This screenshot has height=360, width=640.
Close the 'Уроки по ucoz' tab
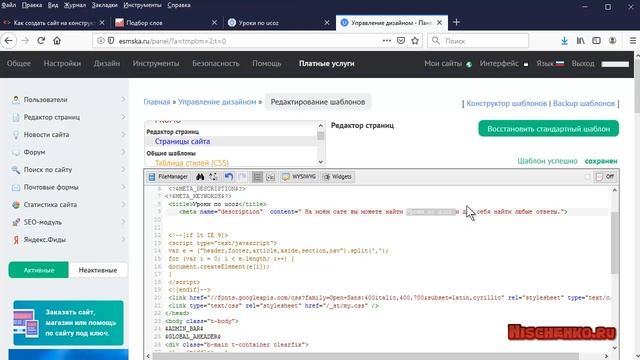pos(327,23)
